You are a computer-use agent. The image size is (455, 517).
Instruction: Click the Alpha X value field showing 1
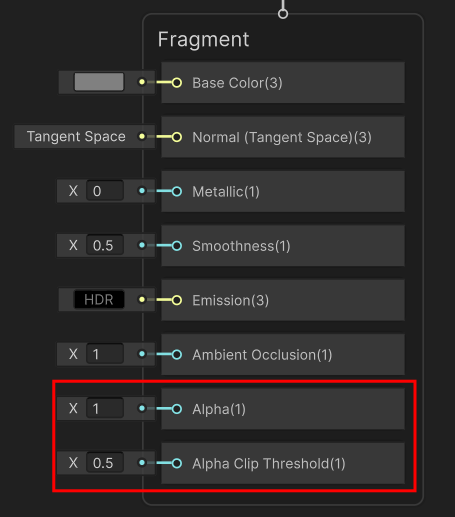(105, 408)
